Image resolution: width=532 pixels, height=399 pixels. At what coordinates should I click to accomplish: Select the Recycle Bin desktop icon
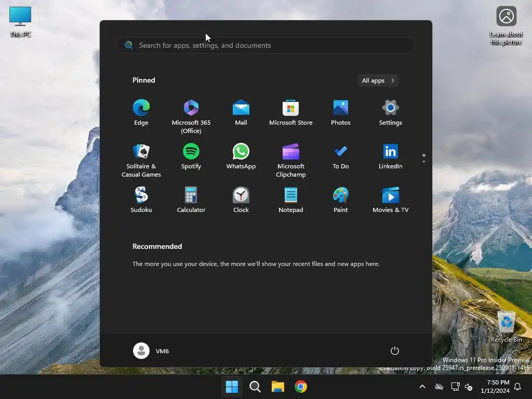coord(507,327)
